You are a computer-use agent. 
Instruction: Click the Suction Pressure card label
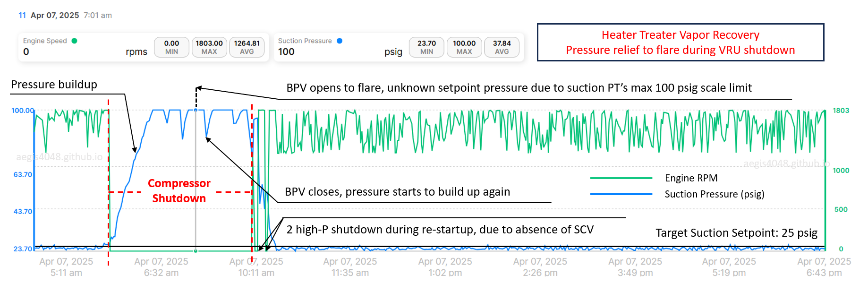[305, 41]
